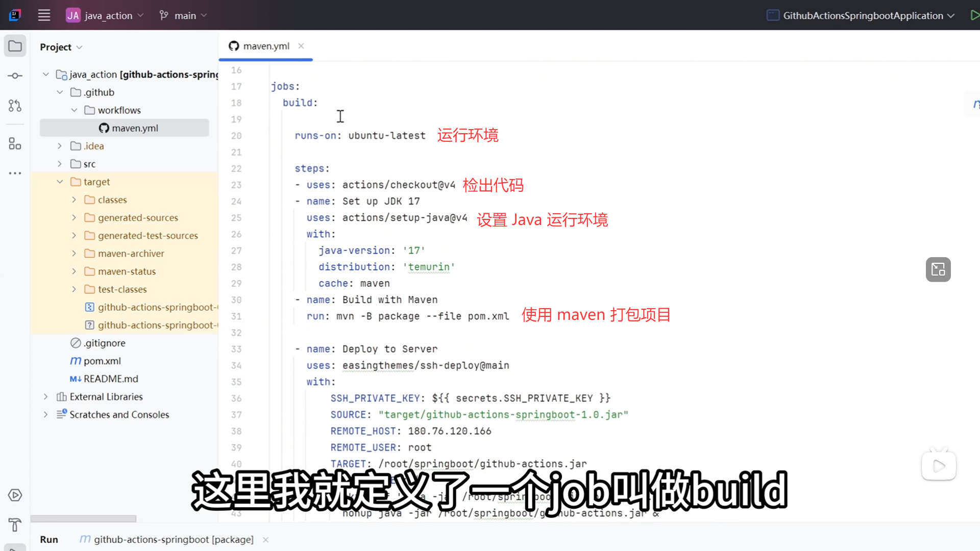Click the More tool windows ellipsis
Image resolution: width=980 pixels, height=551 pixels.
15,173
